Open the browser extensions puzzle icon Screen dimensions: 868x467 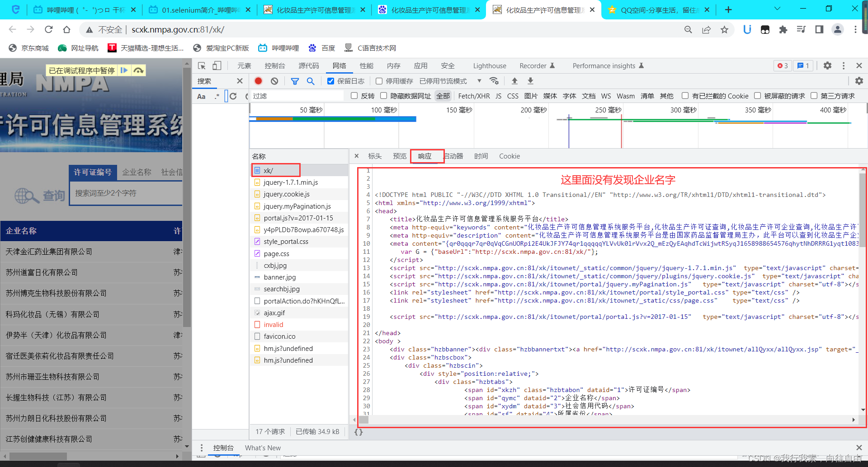(x=783, y=29)
